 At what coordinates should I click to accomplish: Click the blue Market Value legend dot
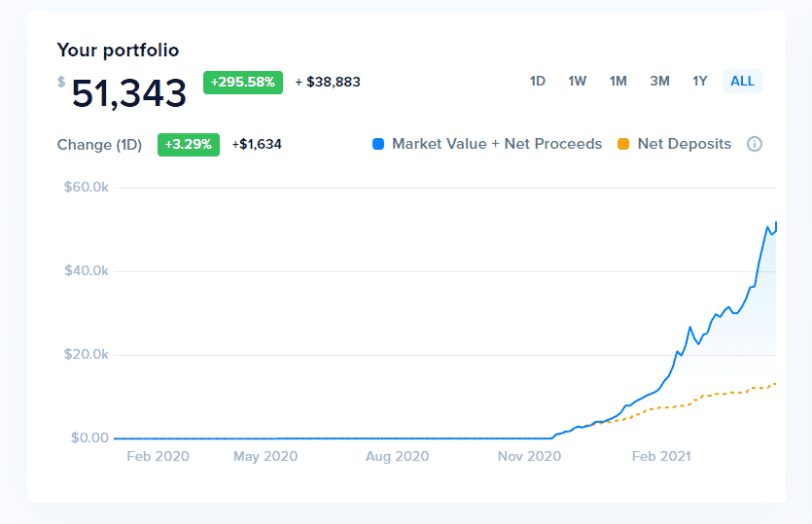(378, 144)
